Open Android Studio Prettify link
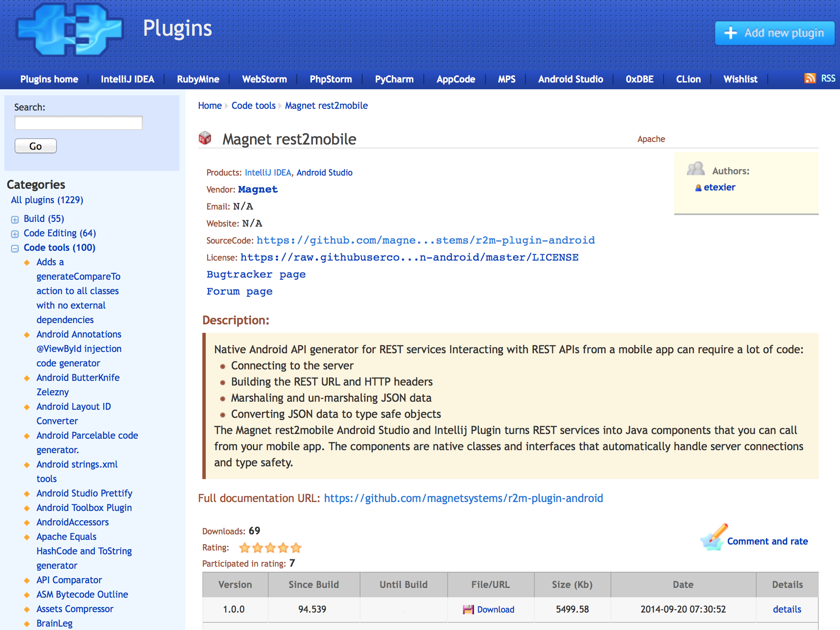 pos(84,493)
